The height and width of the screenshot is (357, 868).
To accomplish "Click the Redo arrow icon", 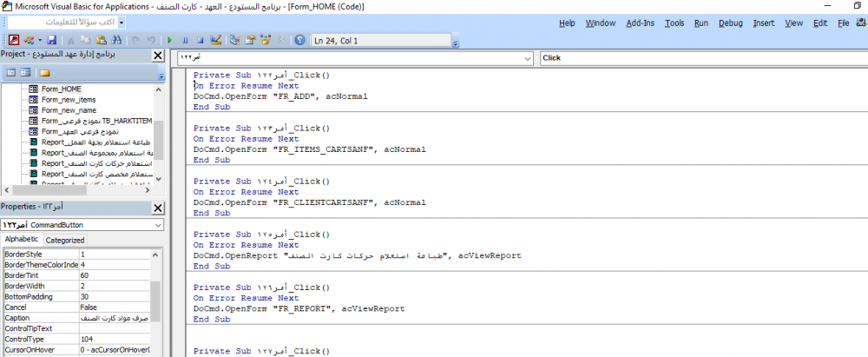I will click(x=151, y=40).
